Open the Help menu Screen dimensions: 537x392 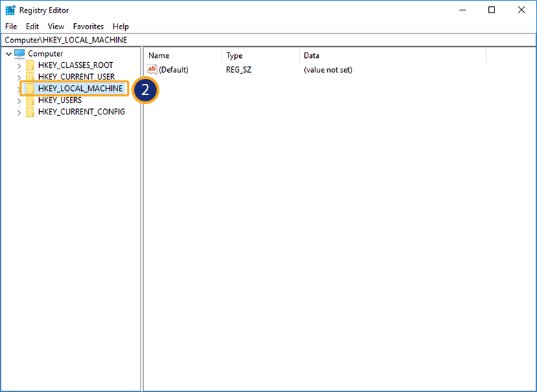[121, 27]
